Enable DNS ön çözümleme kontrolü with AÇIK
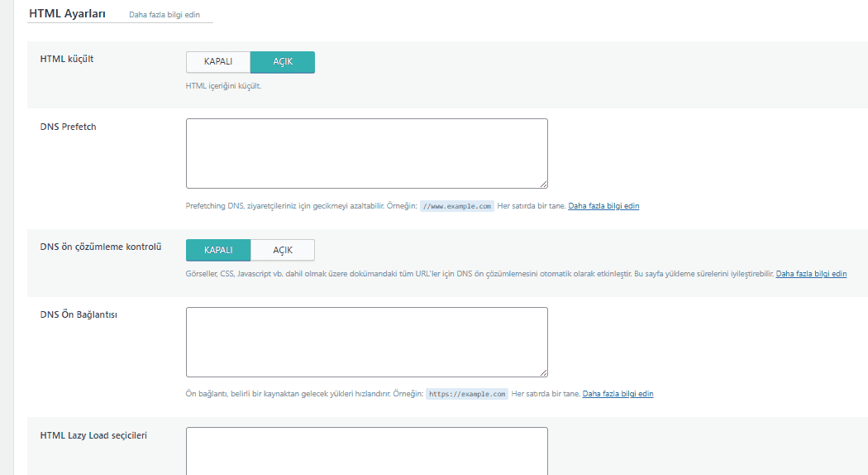 pyautogui.click(x=283, y=250)
